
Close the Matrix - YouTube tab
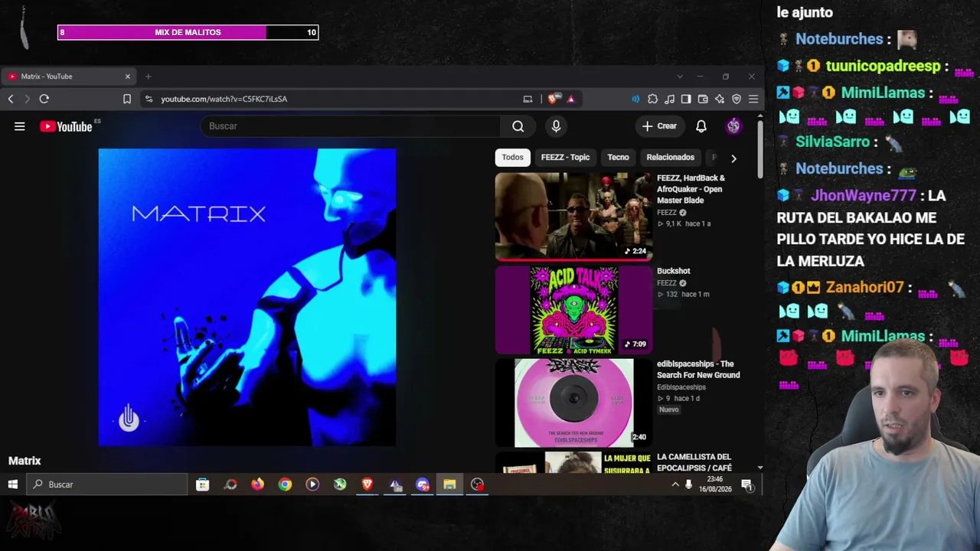point(128,77)
